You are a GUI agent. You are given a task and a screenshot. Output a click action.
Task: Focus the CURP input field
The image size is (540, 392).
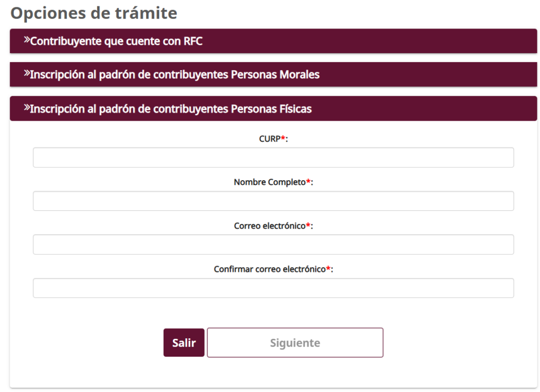tap(273, 158)
